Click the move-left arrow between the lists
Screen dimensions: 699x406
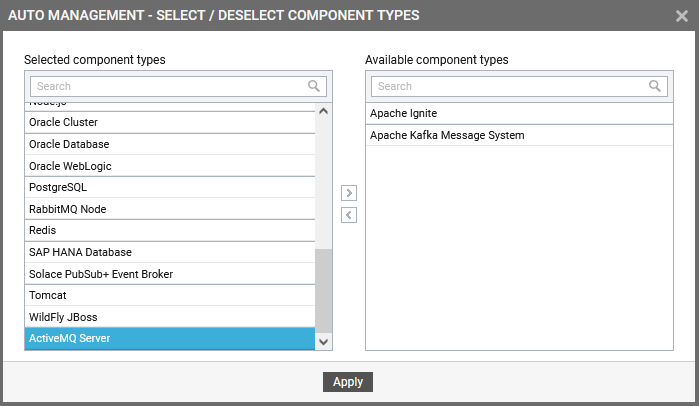click(349, 215)
